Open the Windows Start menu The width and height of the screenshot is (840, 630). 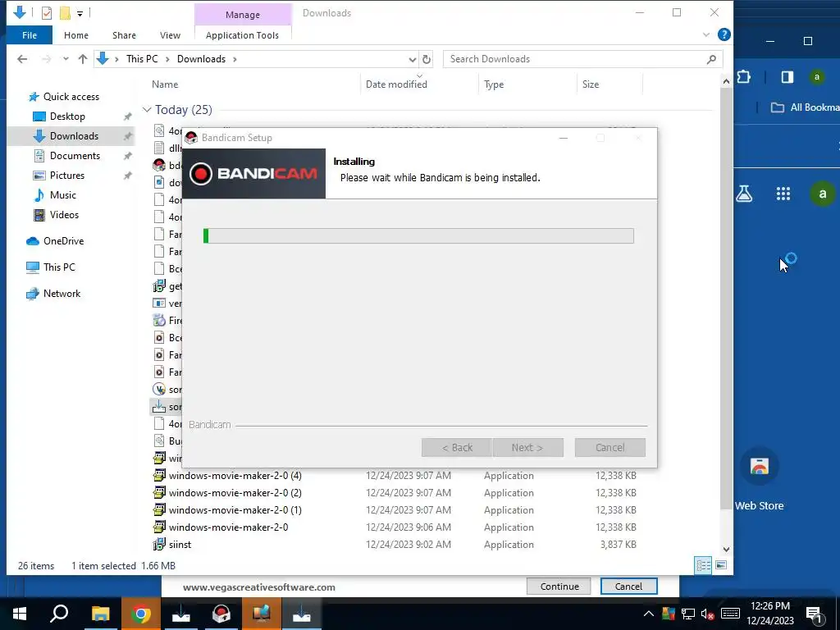(20, 614)
